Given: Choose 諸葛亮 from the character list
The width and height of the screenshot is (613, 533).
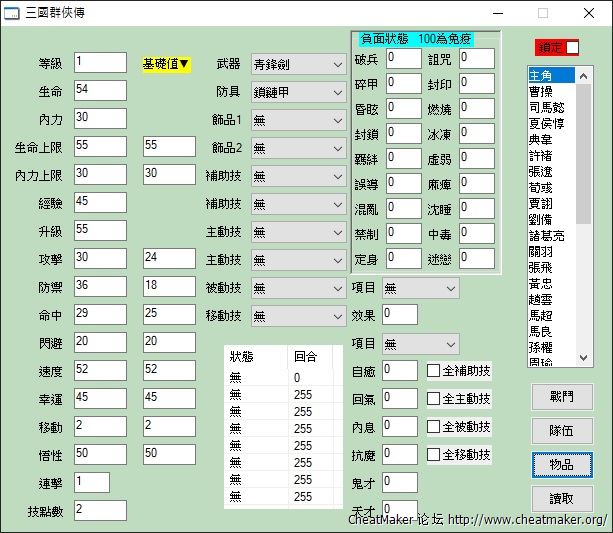Looking at the screenshot, I should (x=546, y=235).
